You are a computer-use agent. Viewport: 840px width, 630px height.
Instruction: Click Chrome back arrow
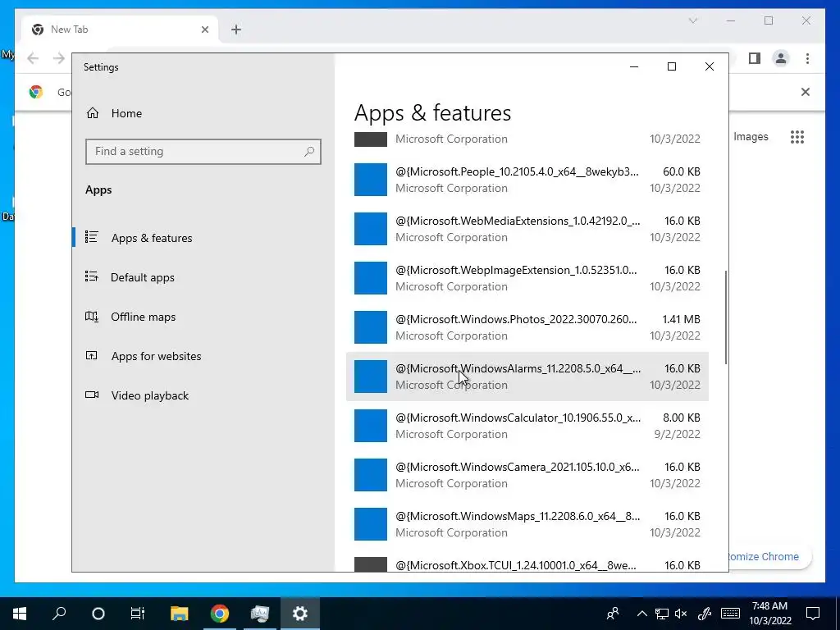click(x=33, y=58)
